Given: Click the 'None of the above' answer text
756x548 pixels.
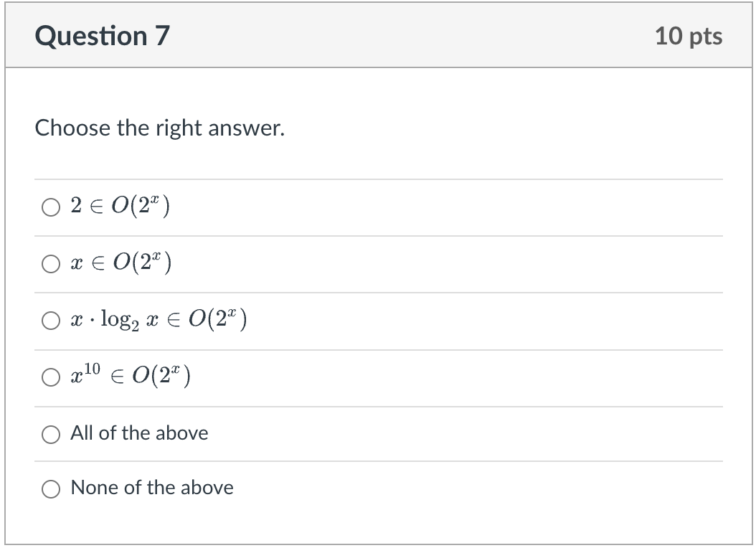Looking at the screenshot, I should [x=151, y=488].
